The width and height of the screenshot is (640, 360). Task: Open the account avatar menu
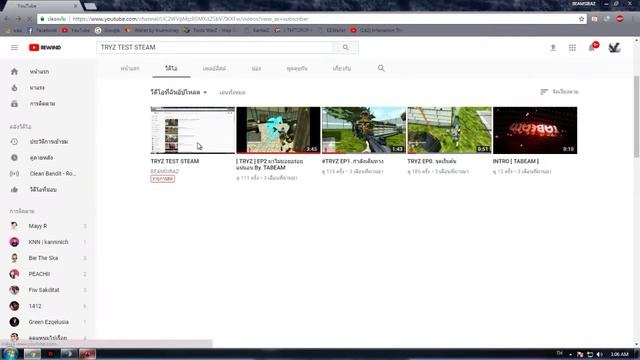[x=614, y=47]
